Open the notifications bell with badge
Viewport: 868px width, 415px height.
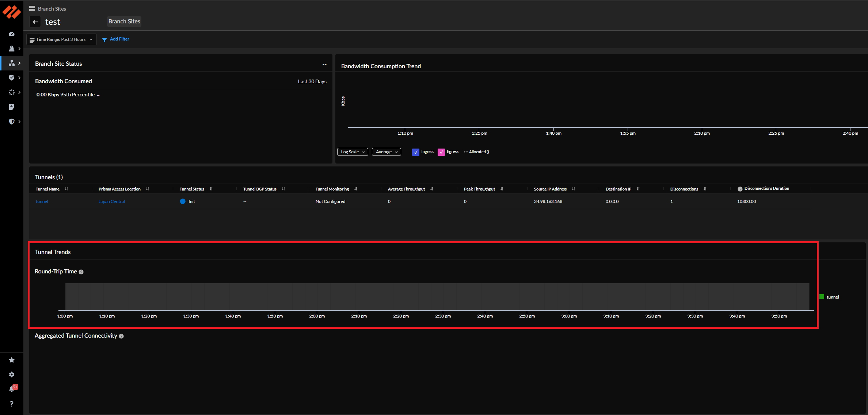point(12,389)
